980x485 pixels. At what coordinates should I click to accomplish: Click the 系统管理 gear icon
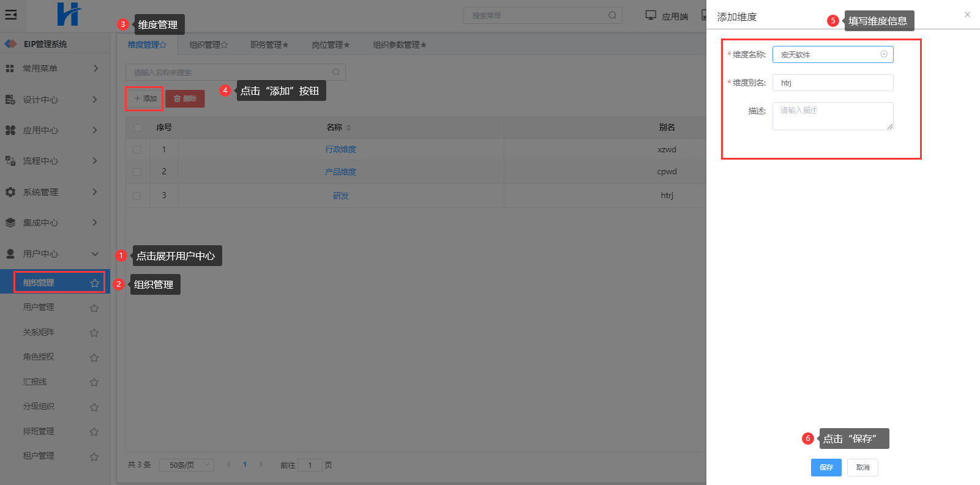point(10,192)
